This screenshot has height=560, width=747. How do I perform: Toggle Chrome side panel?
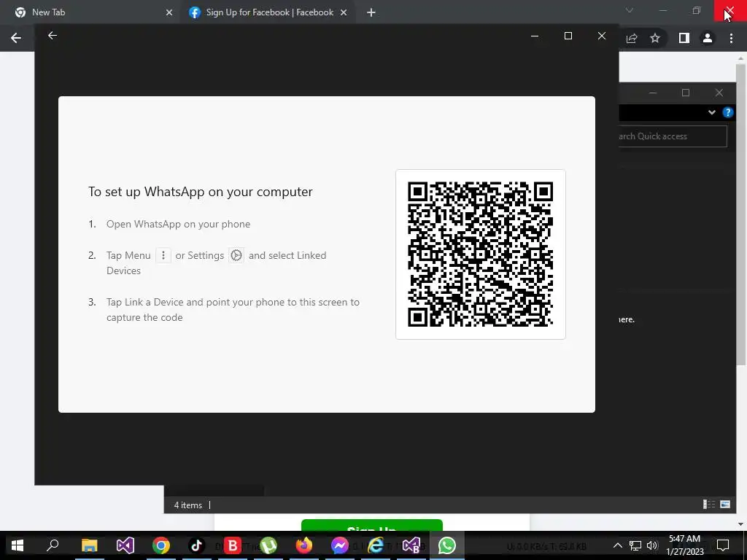pos(684,38)
